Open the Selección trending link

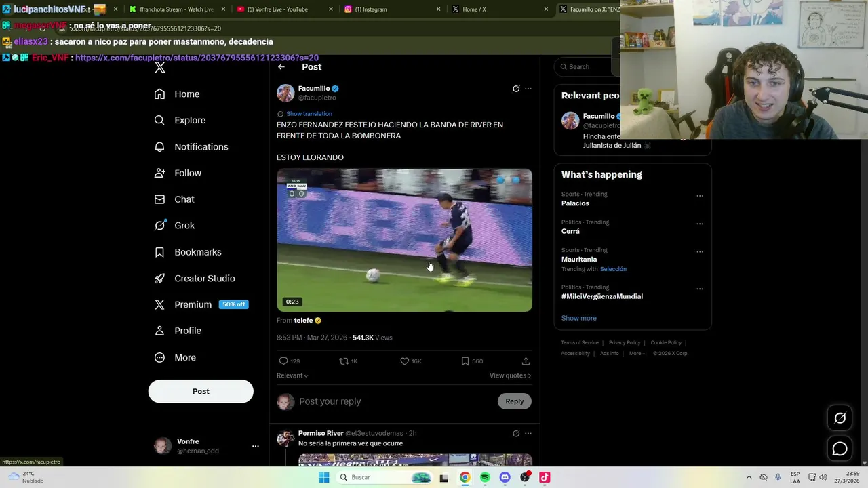613,269
